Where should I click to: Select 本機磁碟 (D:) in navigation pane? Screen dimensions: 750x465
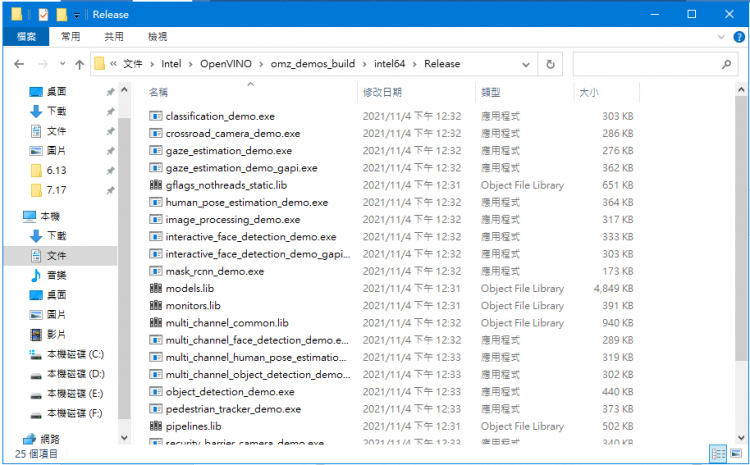pyautogui.click(x=74, y=373)
